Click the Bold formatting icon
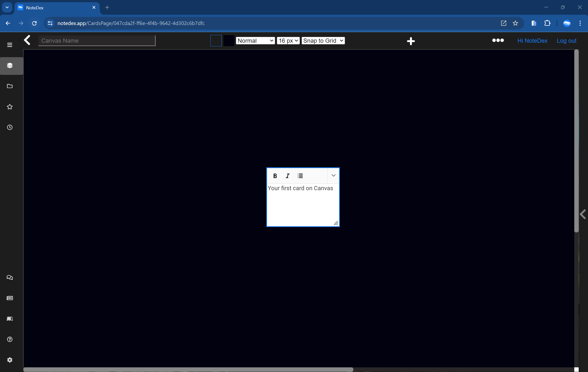 click(275, 175)
